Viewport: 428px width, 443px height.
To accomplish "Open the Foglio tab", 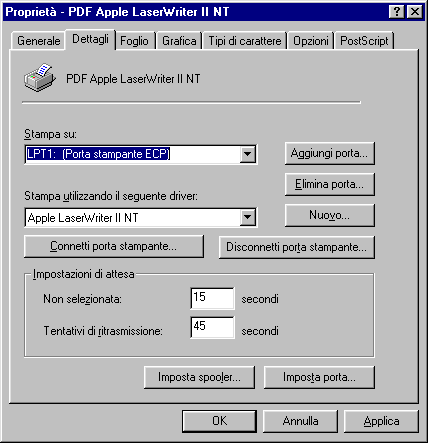I will [x=135, y=41].
